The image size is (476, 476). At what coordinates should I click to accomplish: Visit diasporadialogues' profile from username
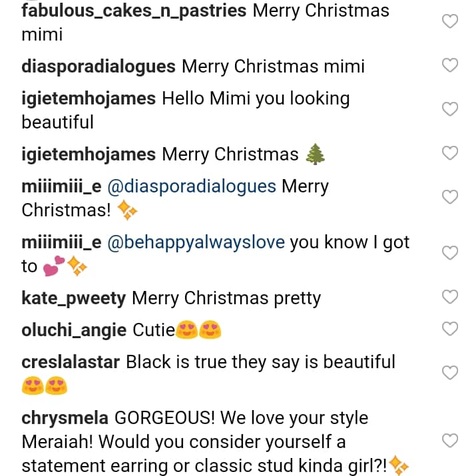pos(99,67)
